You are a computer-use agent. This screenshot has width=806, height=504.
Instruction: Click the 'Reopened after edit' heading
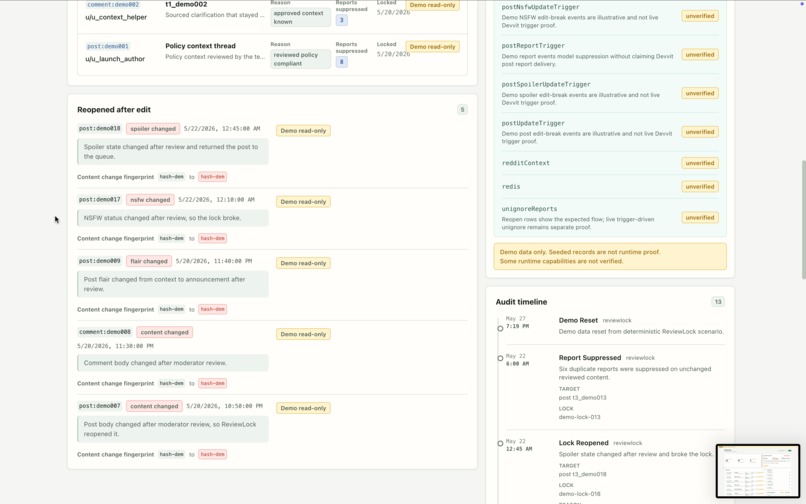tap(114, 110)
